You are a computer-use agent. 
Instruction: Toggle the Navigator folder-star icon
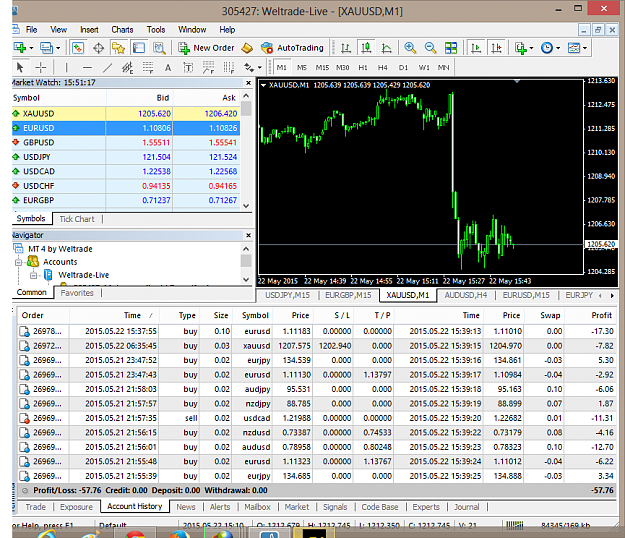tap(118, 48)
